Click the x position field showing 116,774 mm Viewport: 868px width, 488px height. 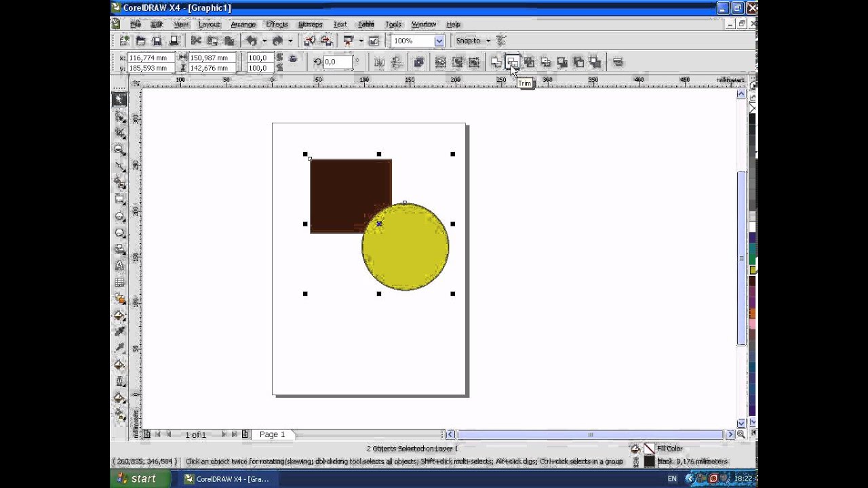coord(151,58)
